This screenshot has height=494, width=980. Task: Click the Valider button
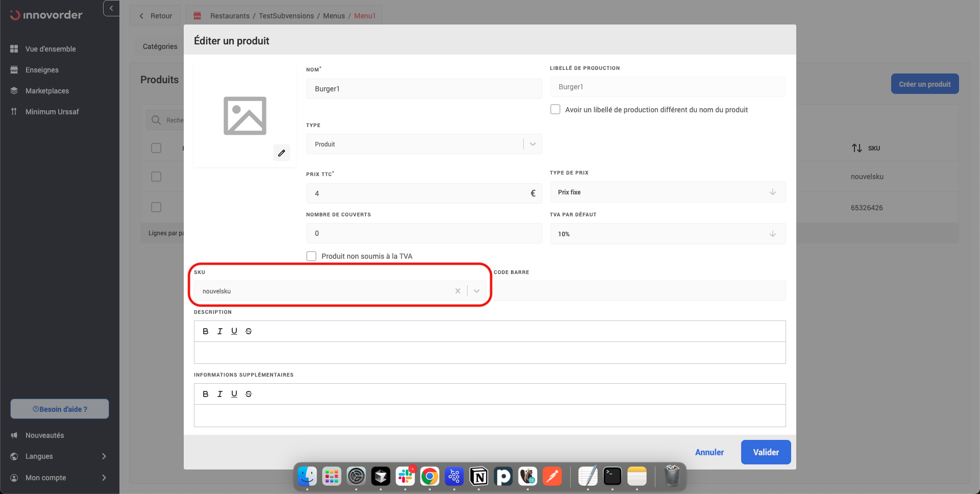(766, 452)
